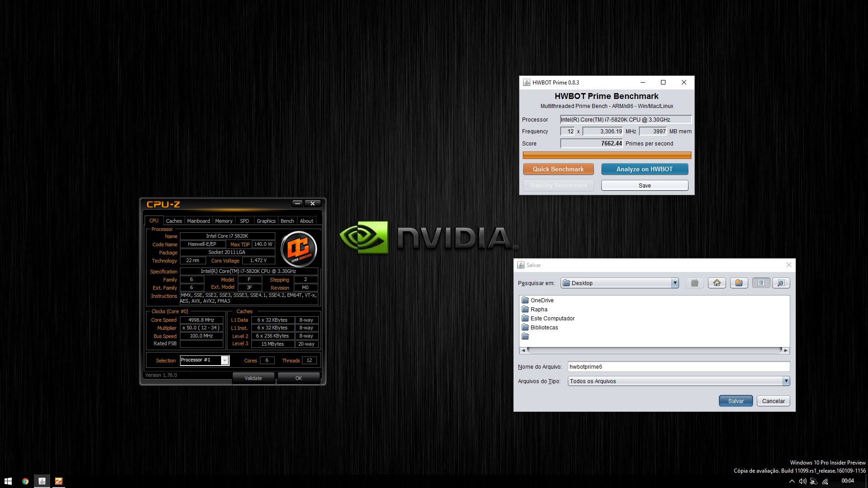
Task: Click the Salvar button
Action: pyautogui.click(x=736, y=401)
